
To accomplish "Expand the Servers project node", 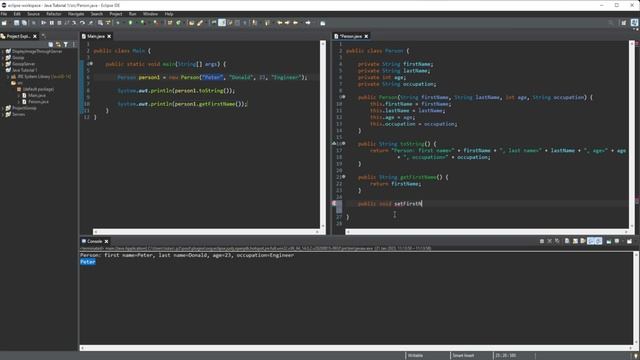I will coord(3,114).
